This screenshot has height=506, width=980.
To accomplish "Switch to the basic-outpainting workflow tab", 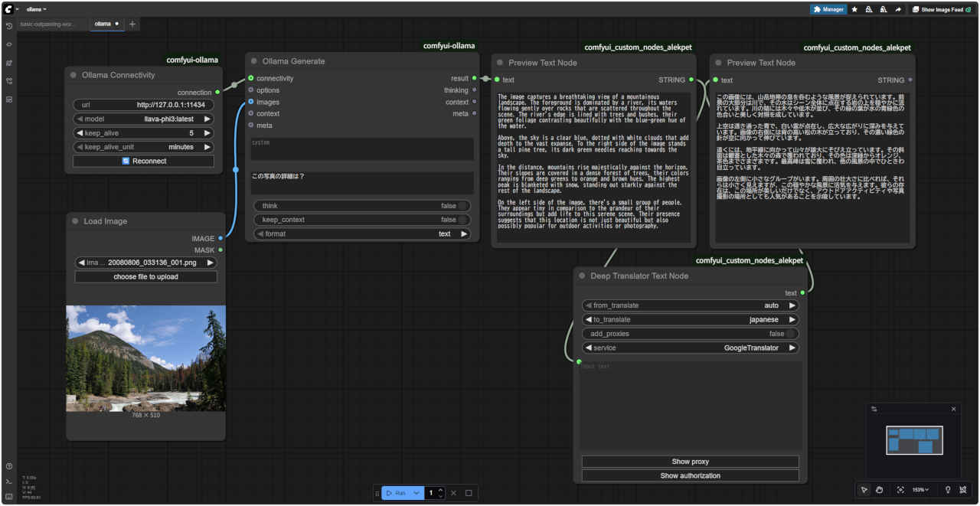I will coord(47,24).
